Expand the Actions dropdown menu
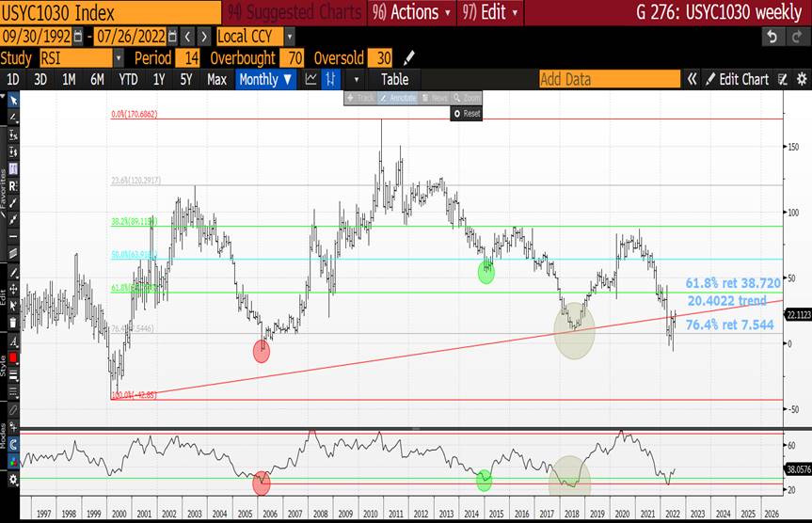 (412, 12)
